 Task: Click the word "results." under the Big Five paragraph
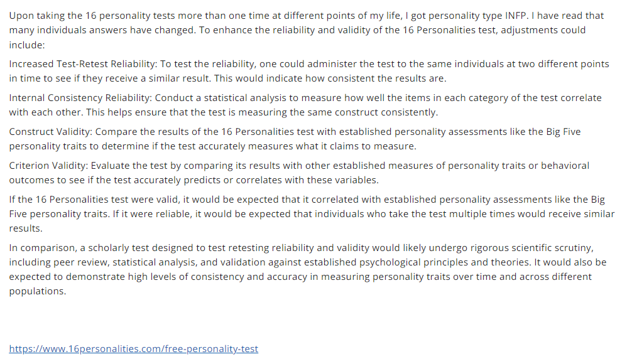coord(26,228)
